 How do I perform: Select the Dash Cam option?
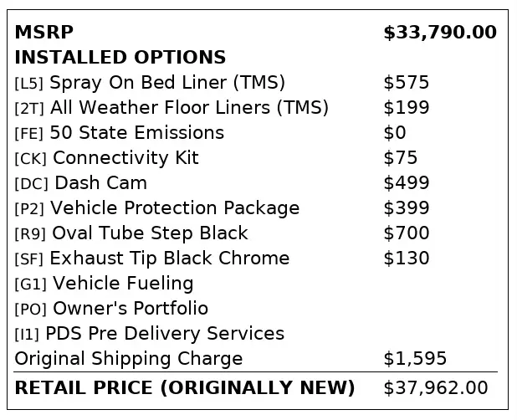81,183
